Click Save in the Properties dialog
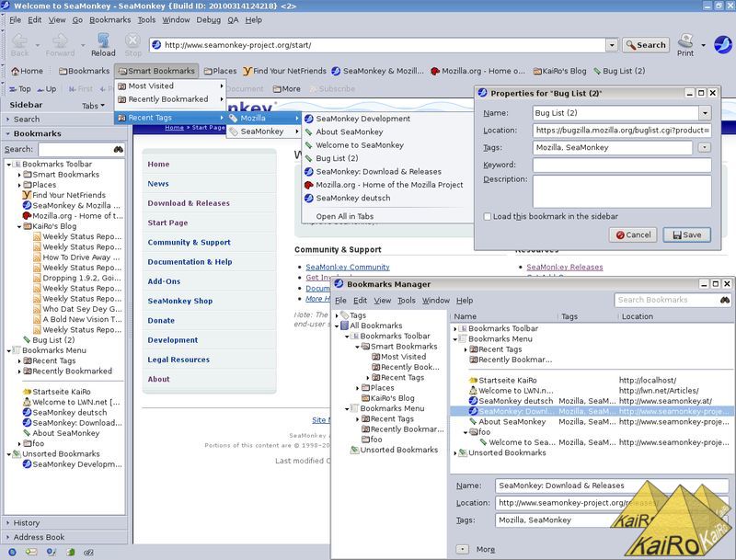Screen dimensions: 736x560 686,235
